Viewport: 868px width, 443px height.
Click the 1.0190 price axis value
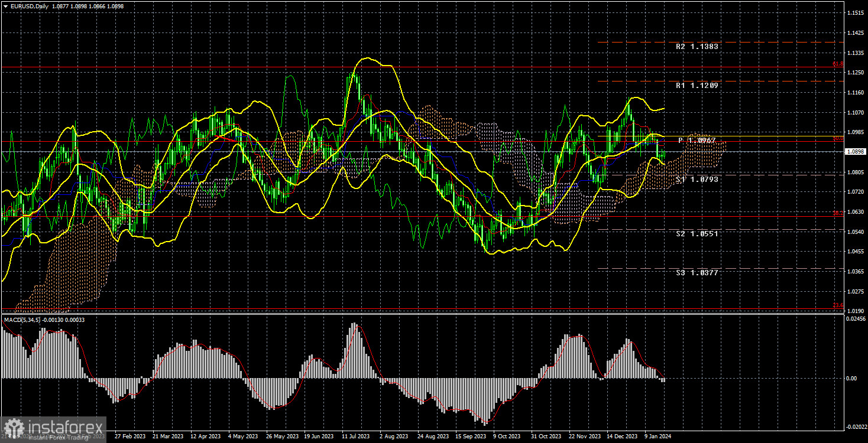[x=856, y=311]
